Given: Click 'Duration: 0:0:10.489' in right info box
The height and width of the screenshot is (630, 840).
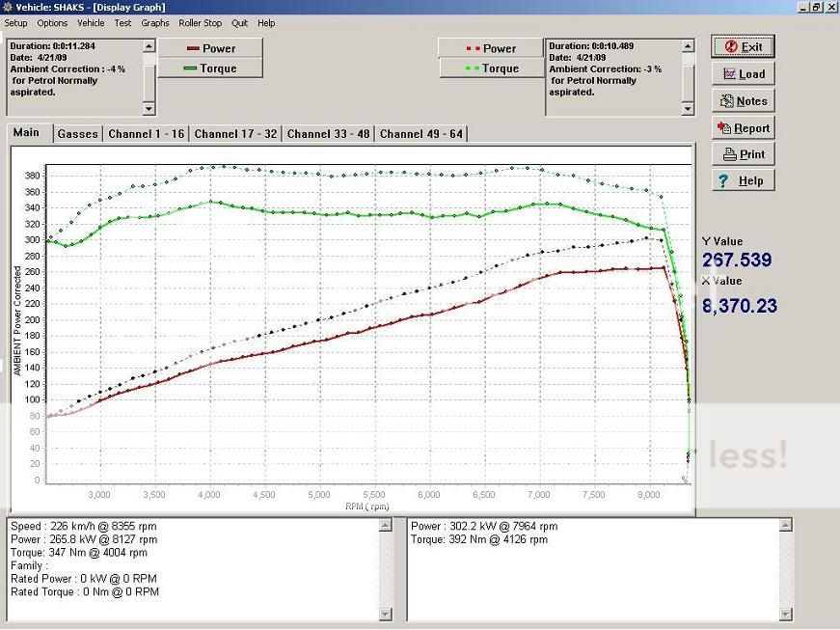Looking at the screenshot, I should (x=591, y=46).
